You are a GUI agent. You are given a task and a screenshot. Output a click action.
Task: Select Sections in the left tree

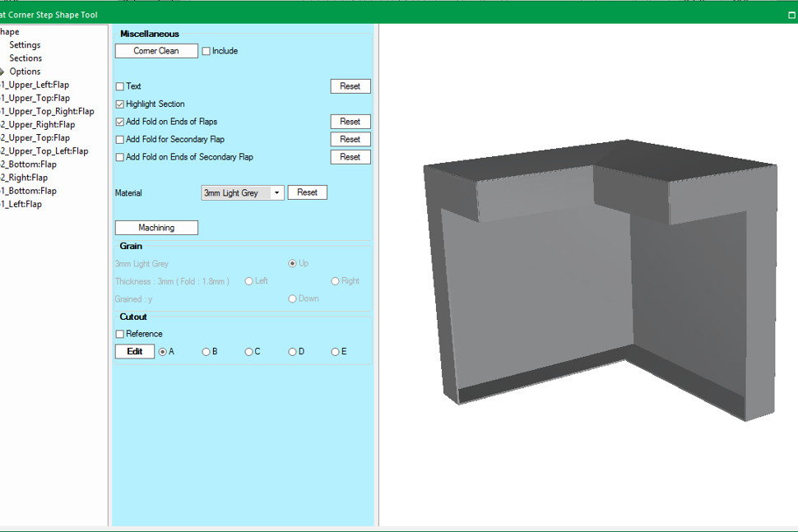26,58
